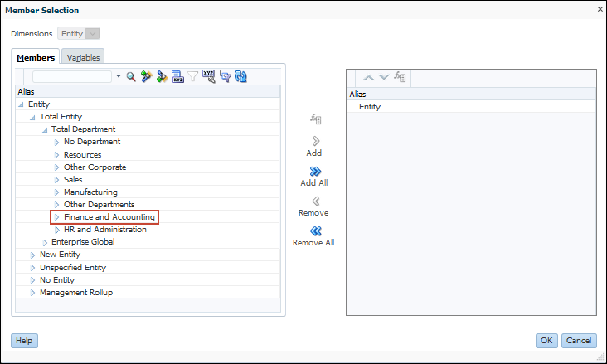The width and height of the screenshot is (607, 364).
Task: Select Finance and Accounting member
Action: (109, 217)
